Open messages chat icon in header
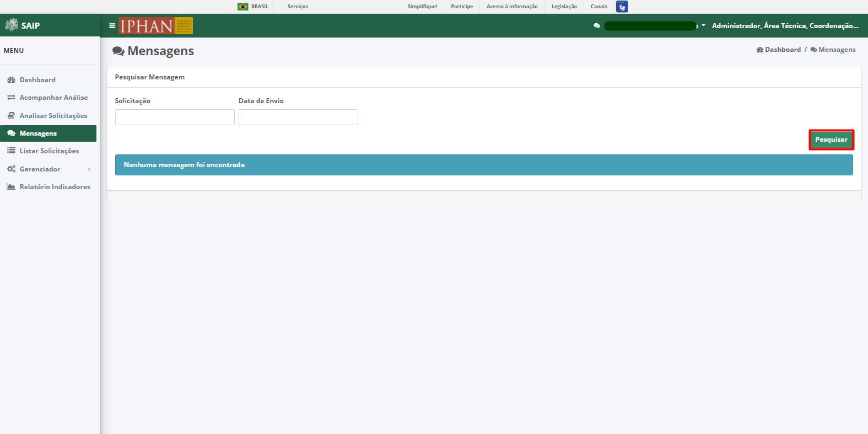Image resolution: width=868 pixels, height=434 pixels. click(x=597, y=25)
